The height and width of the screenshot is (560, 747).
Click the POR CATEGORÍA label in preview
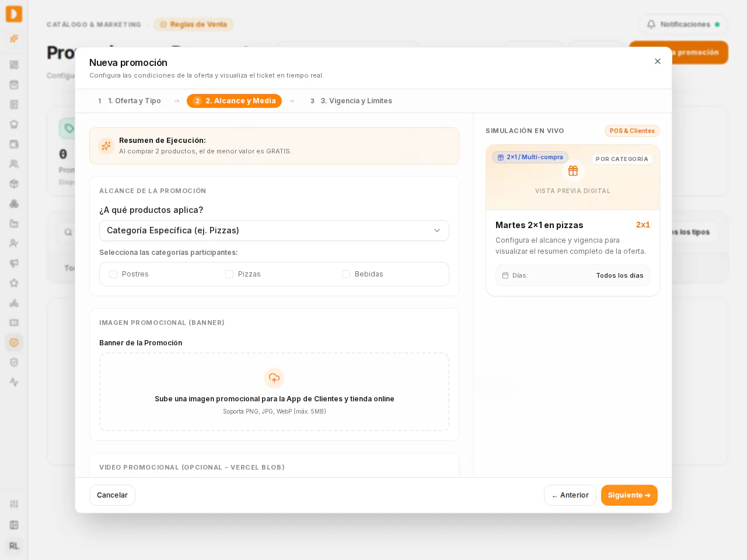622,159
